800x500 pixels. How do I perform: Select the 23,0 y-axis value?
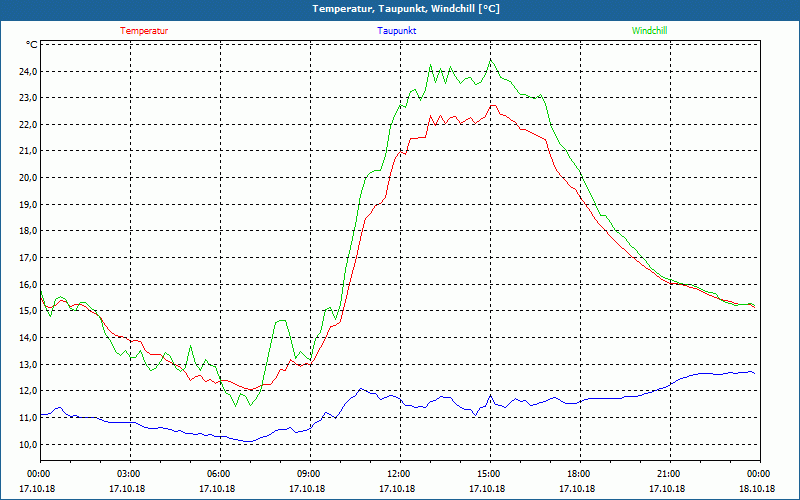click(x=28, y=98)
